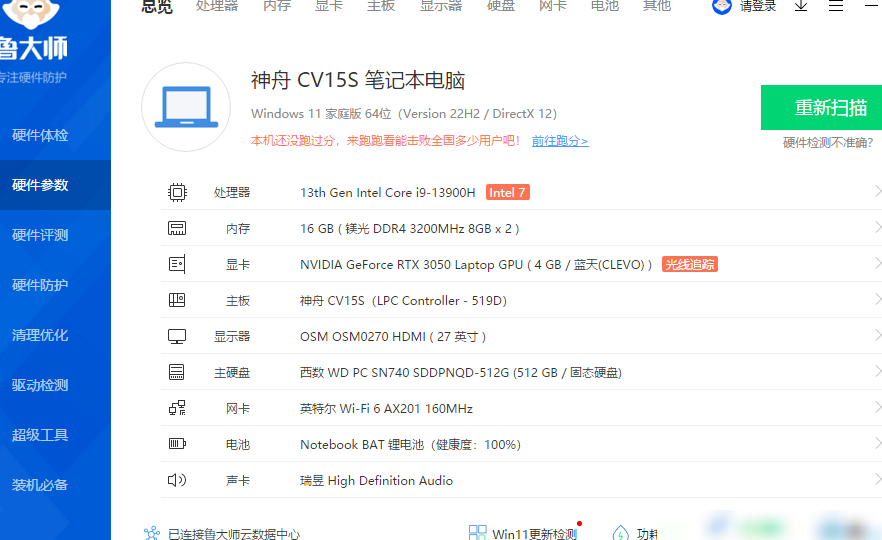Expand the motherboard row chevron
The width and height of the screenshot is (882, 540).
pyautogui.click(x=878, y=299)
